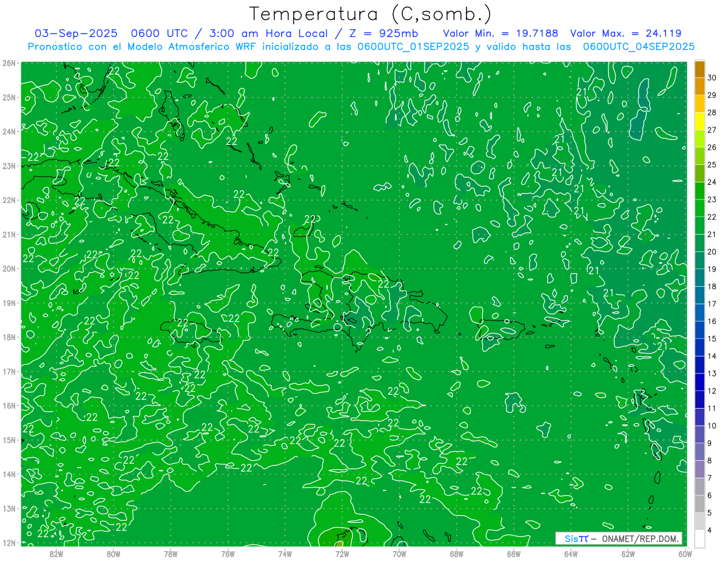Click the 25N latitude axis label
728x562 pixels.
pos(8,98)
